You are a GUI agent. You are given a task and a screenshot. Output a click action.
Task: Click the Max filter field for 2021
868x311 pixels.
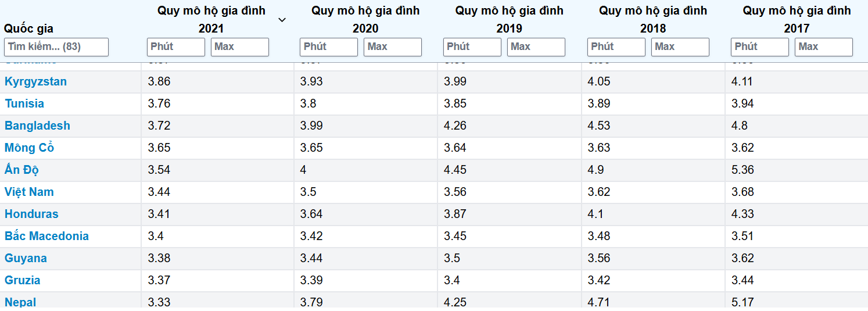pyautogui.click(x=240, y=47)
